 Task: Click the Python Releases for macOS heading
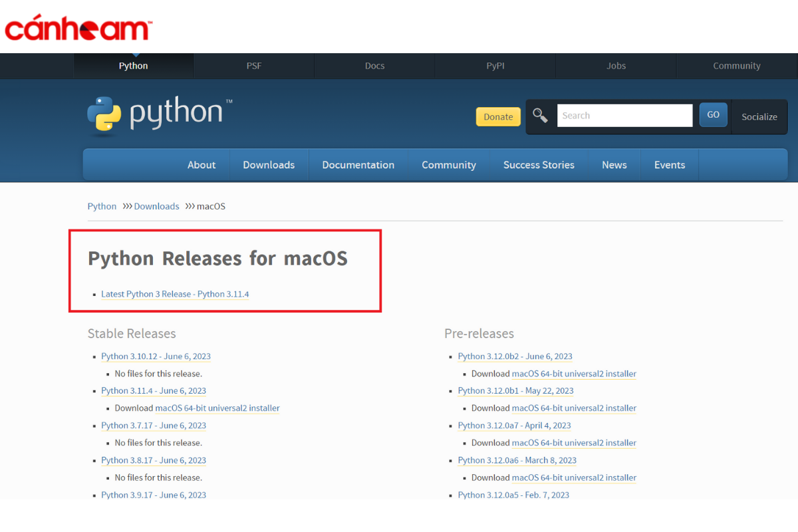217,258
